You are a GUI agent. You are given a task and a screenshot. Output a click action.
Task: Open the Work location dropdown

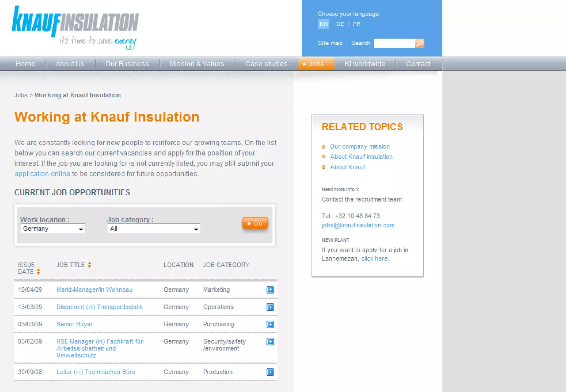tap(53, 229)
